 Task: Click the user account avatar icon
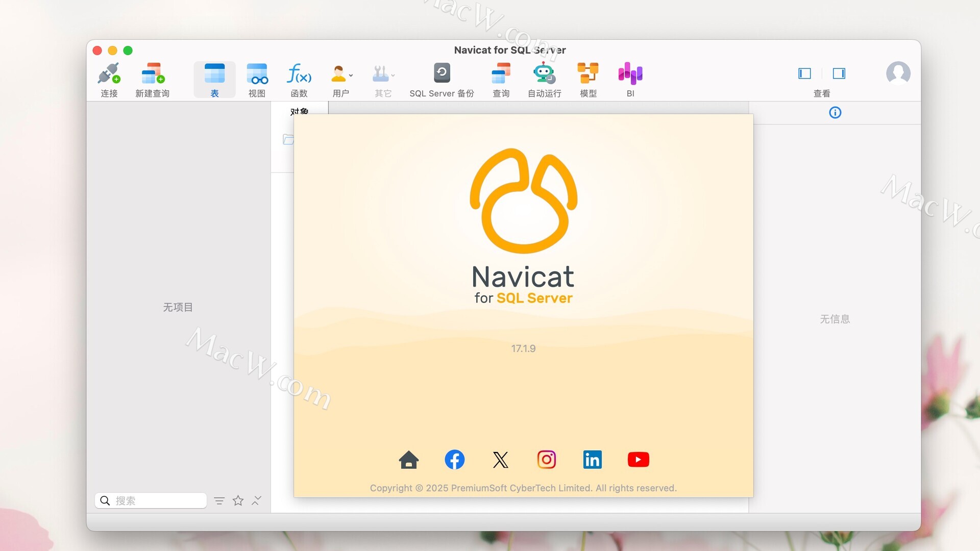click(x=898, y=73)
